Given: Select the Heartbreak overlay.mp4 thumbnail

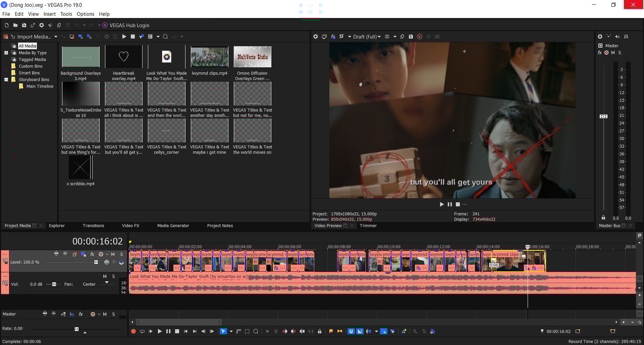Looking at the screenshot, I should click(x=124, y=57).
